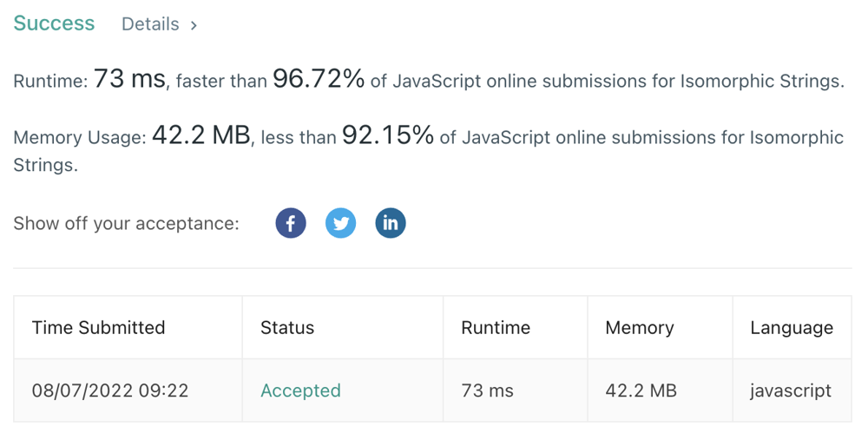Share acceptance on LinkedIn
Image resolution: width=868 pixels, height=446 pixels.
point(391,223)
